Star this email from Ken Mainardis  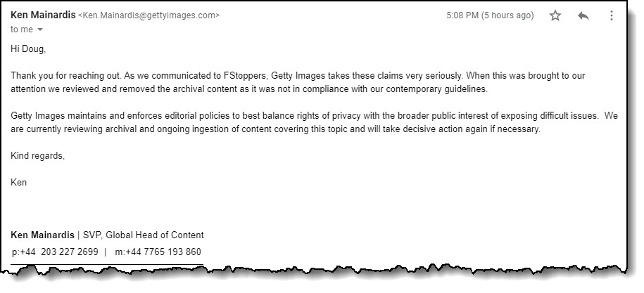[x=555, y=15]
